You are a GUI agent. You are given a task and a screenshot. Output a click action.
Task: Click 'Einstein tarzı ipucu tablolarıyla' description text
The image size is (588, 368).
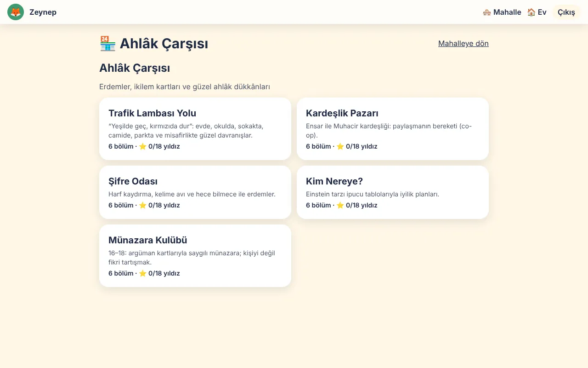coord(373,194)
